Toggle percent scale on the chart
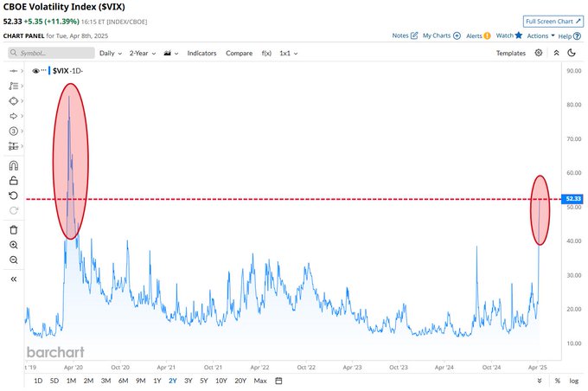 click(x=558, y=381)
